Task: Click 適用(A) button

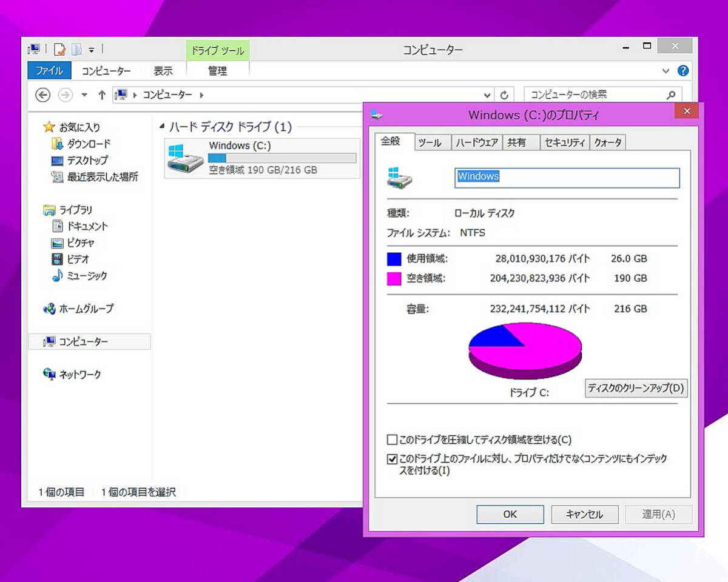Action: (x=659, y=514)
